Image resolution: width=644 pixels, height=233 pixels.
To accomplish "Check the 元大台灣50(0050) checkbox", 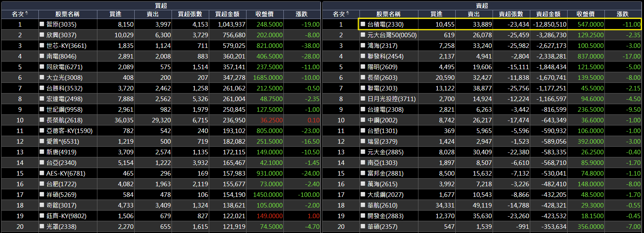I will point(363,35).
